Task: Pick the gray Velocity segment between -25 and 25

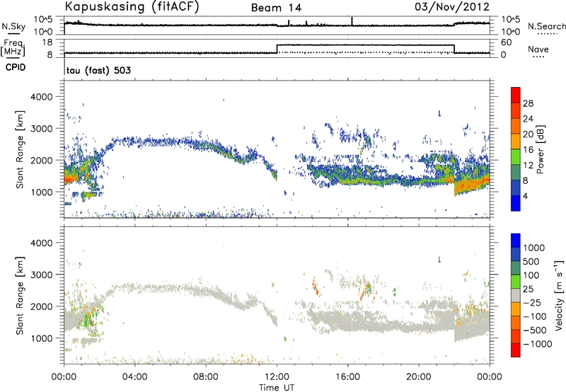Action: pyautogui.click(x=516, y=295)
